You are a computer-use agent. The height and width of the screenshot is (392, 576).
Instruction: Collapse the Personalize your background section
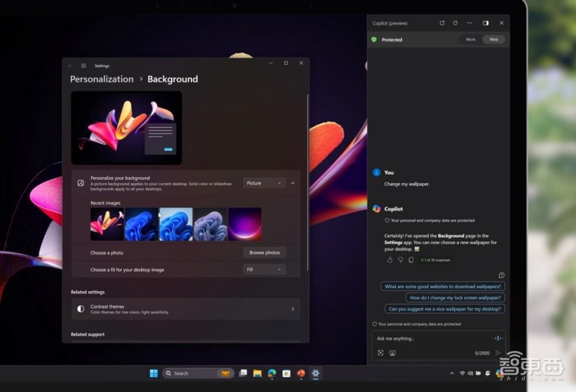pyautogui.click(x=293, y=182)
